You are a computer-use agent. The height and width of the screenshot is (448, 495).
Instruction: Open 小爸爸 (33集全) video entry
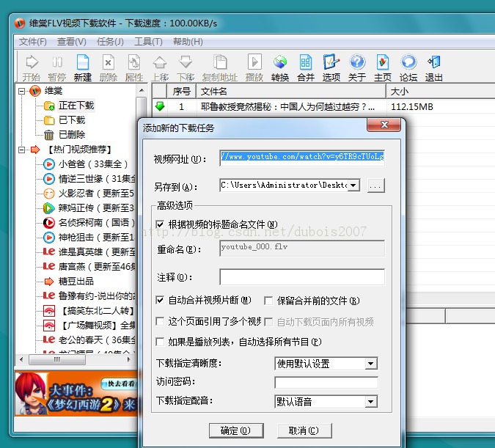93,164
